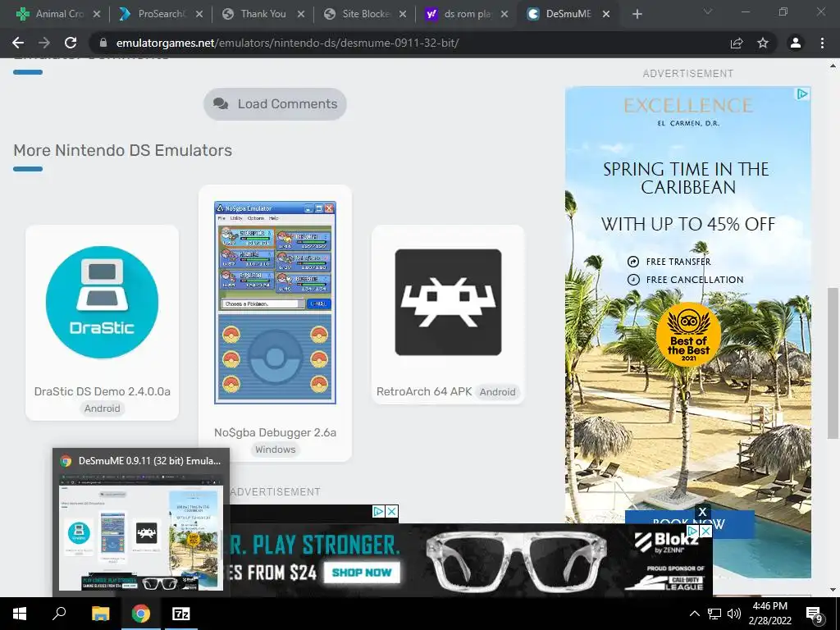Bookmark this page with the star

763,43
